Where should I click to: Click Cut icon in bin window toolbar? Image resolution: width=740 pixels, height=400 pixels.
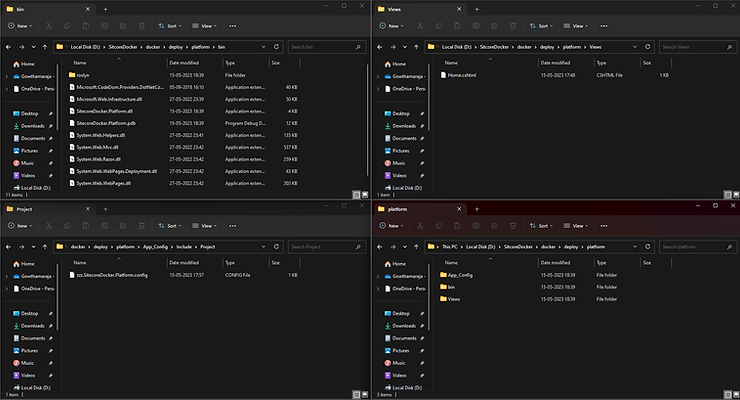[x=49, y=26]
